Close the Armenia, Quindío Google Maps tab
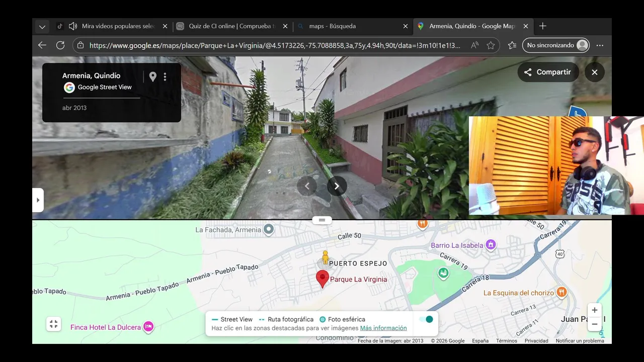This screenshot has height=362, width=644. (526, 26)
